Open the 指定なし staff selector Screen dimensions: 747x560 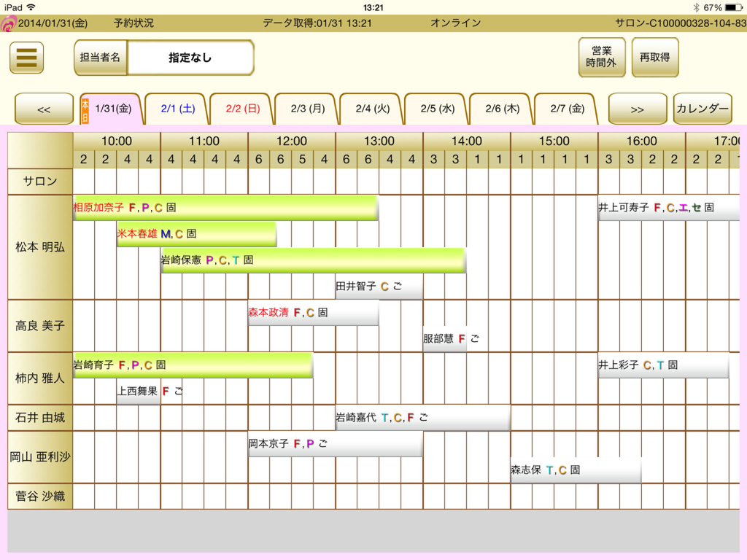point(190,58)
